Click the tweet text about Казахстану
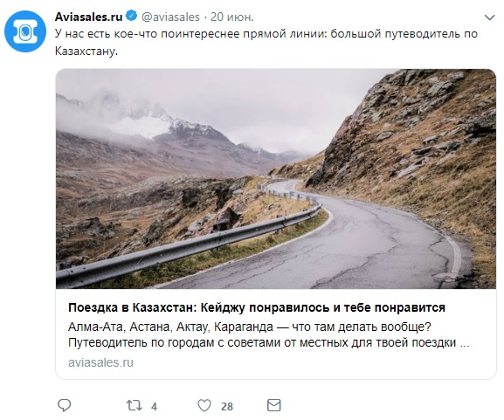This screenshot has height=420, width=504. coord(266,42)
